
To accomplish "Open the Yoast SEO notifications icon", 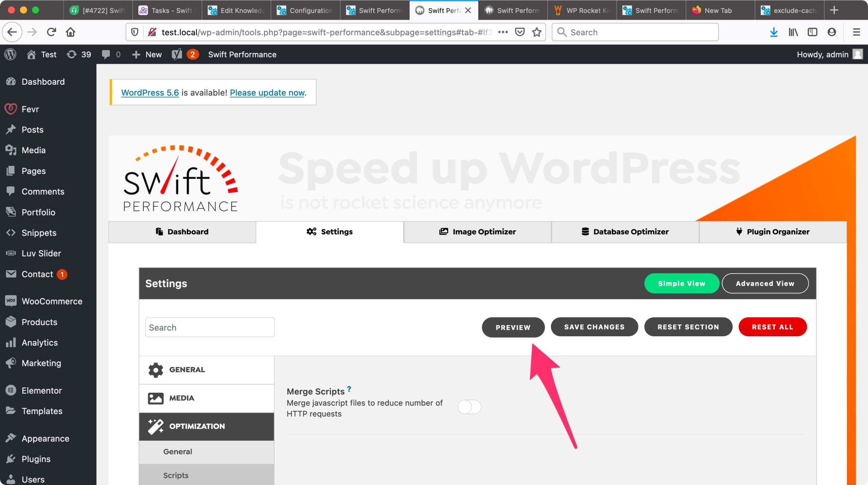I will pyautogui.click(x=185, y=54).
